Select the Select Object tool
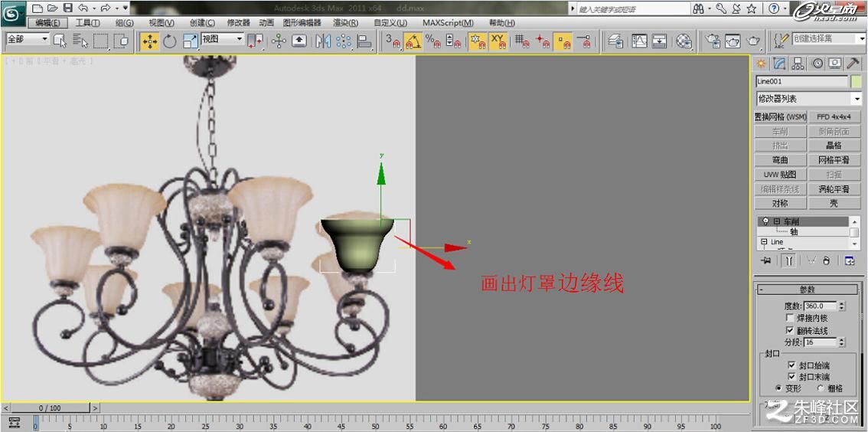The height and width of the screenshot is (432, 868). coord(60,41)
